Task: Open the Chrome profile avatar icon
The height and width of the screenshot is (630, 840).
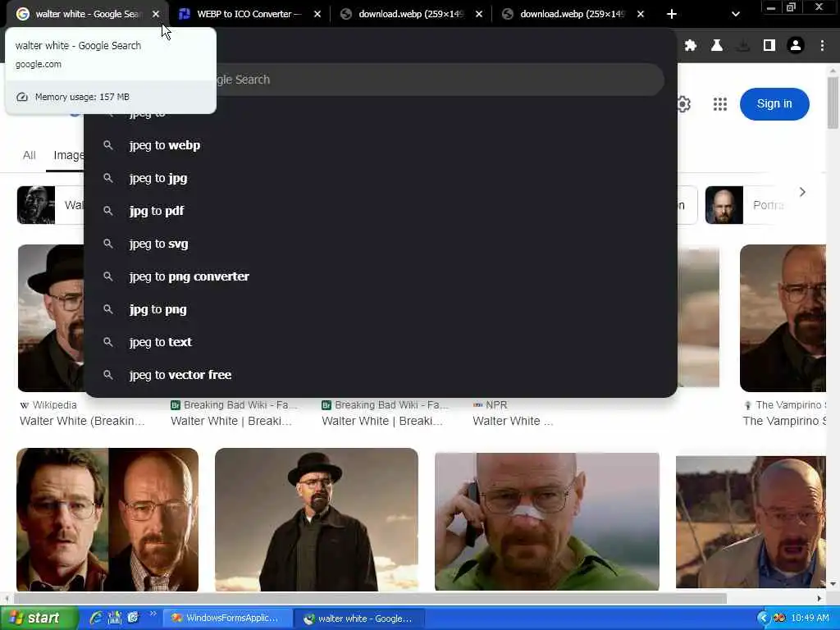Action: pyautogui.click(x=796, y=46)
